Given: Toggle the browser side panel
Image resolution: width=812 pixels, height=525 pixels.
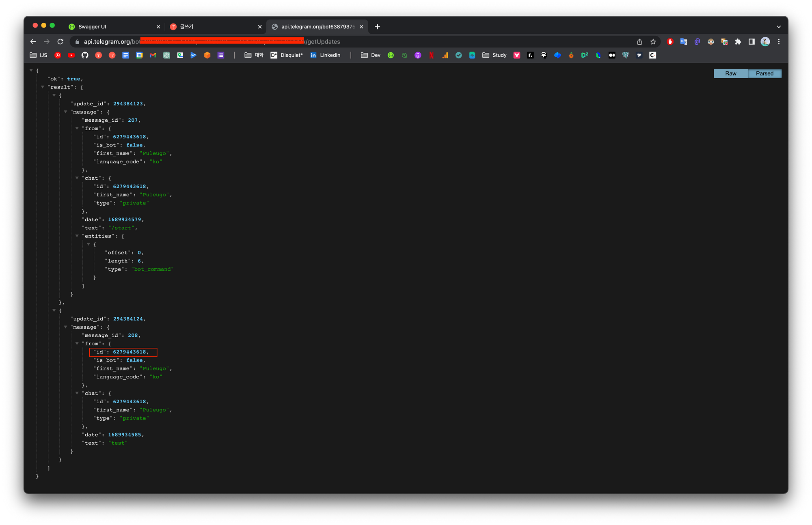Looking at the screenshot, I should point(752,42).
